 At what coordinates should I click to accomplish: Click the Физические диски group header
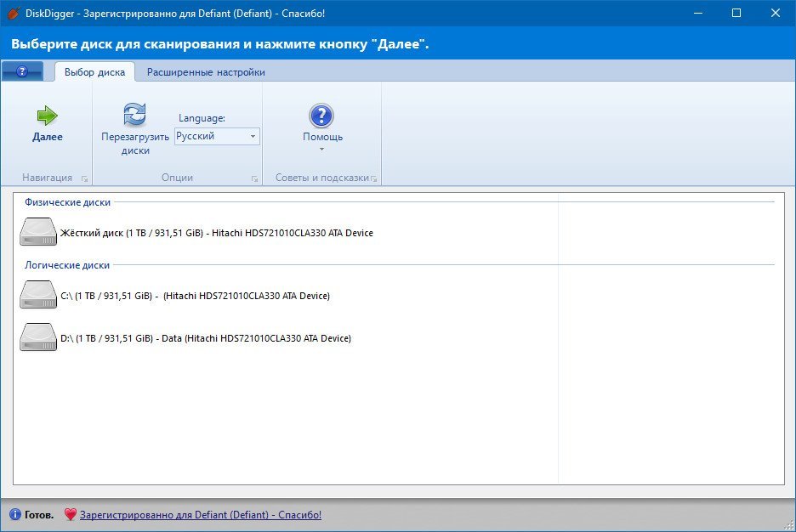[67, 202]
